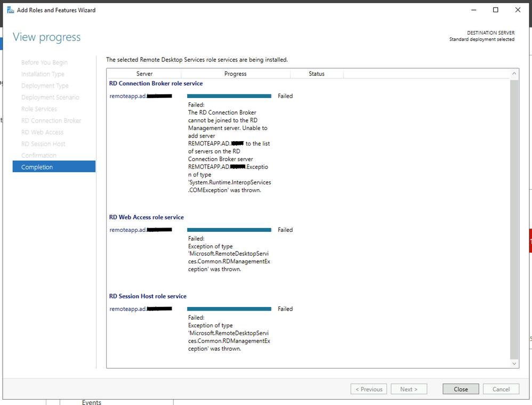Click the RD Web Access role service heading

point(146,217)
